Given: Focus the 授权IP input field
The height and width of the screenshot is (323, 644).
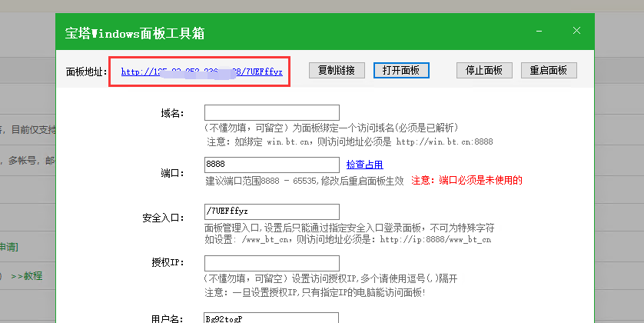Looking at the screenshot, I should tap(272, 264).
